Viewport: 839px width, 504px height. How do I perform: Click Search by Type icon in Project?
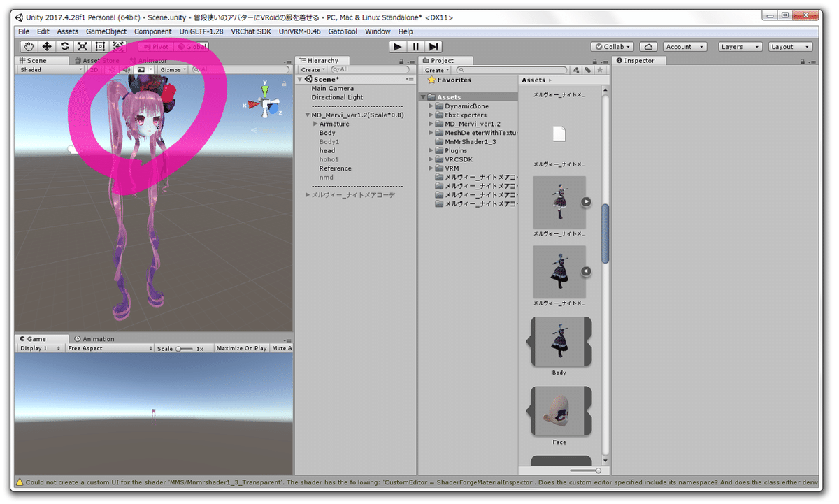coord(576,70)
